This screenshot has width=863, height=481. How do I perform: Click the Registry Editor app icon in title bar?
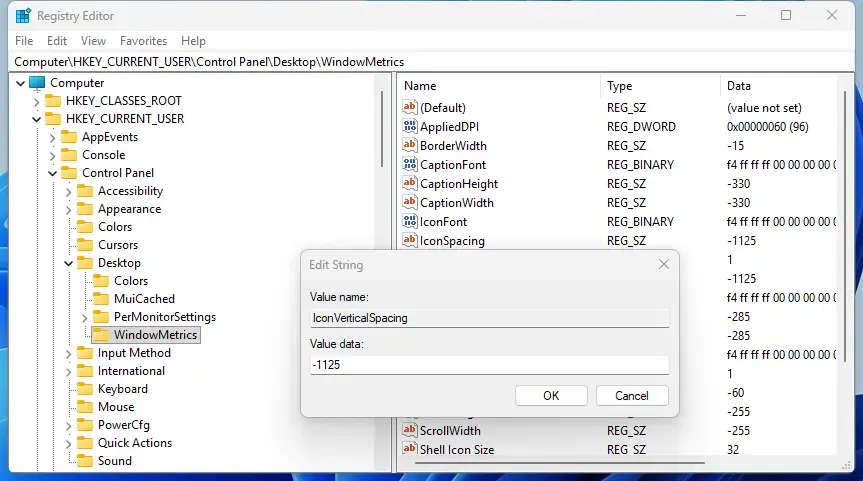point(23,16)
